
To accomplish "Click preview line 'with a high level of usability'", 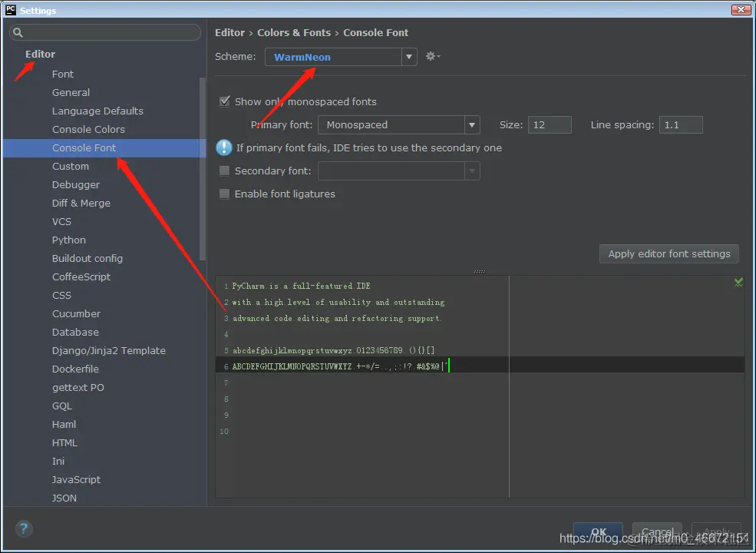I will [338, 302].
